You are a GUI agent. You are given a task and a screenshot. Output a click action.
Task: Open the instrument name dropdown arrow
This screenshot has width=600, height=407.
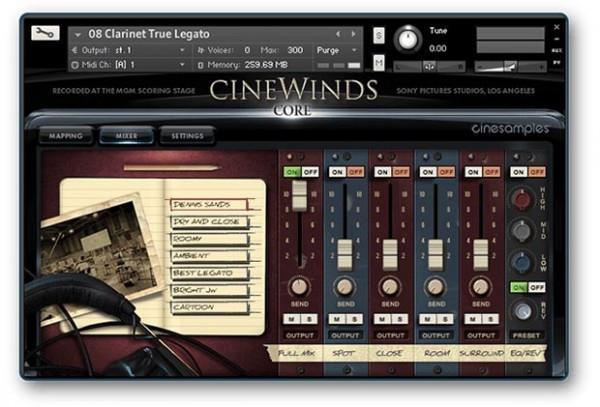[78, 35]
